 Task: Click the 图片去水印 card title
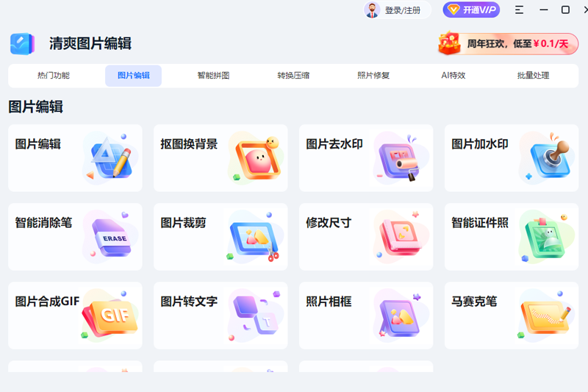coord(334,144)
